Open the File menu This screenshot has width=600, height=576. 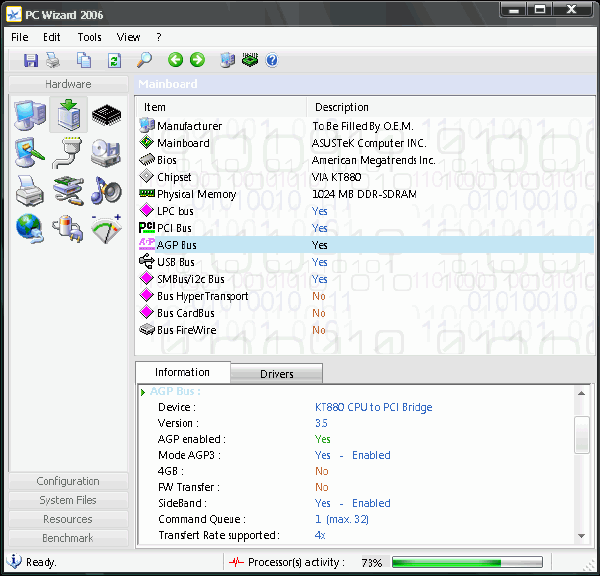pos(20,37)
